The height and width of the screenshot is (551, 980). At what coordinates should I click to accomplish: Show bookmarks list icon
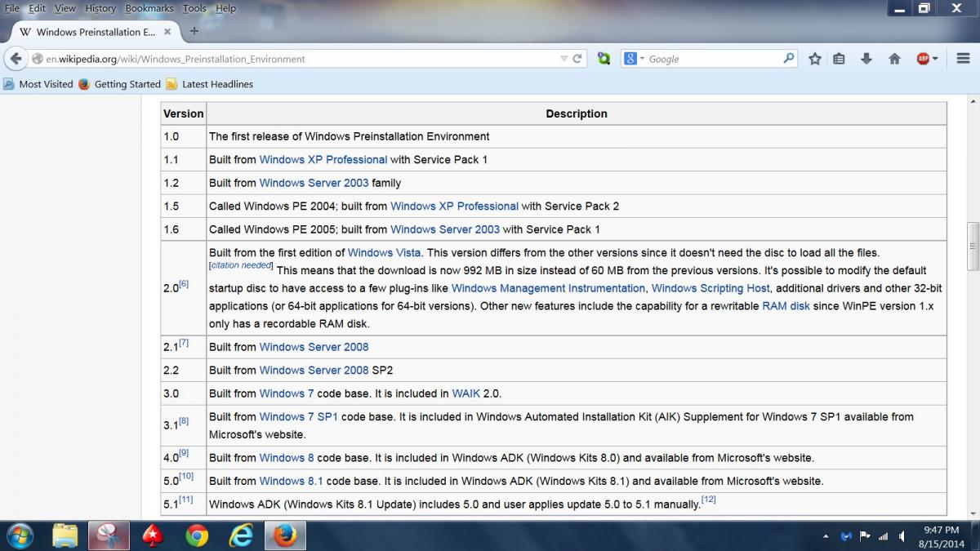(x=839, y=59)
